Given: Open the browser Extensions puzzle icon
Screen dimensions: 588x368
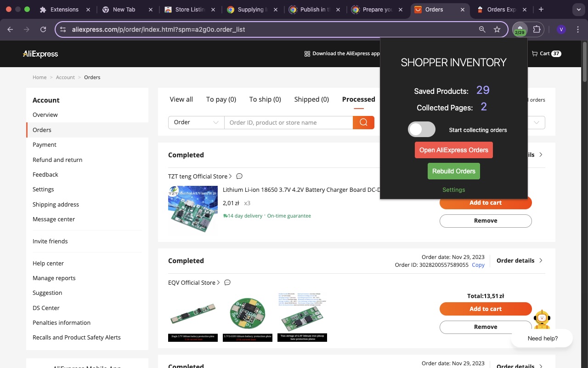Looking at the screenshot, I should point(536,29).
